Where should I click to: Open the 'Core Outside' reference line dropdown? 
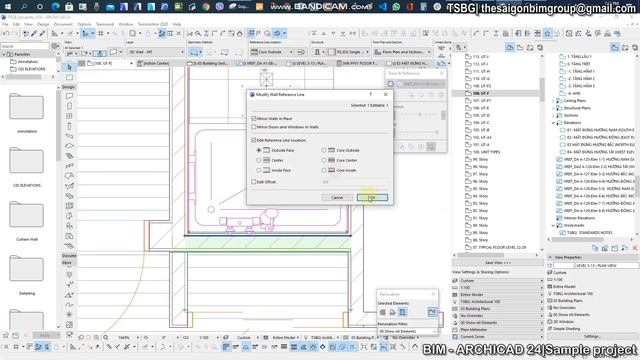point(272,52)
